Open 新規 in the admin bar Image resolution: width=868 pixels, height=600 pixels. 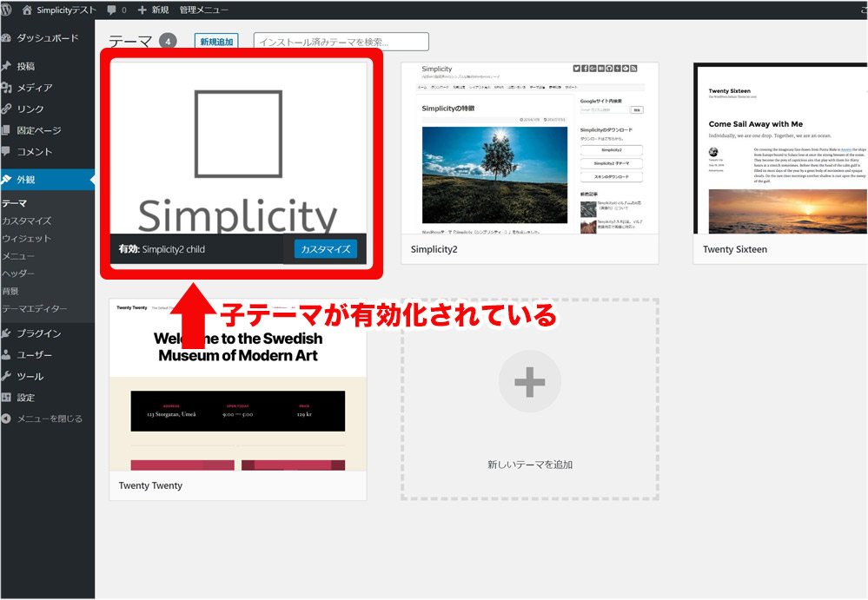(x=160, y=10)
